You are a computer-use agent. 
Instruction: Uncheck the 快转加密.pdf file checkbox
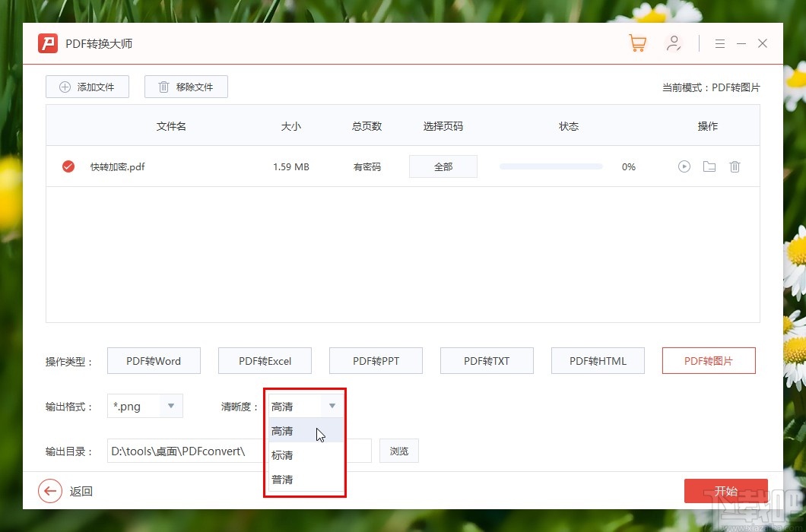tap(68, 166)
